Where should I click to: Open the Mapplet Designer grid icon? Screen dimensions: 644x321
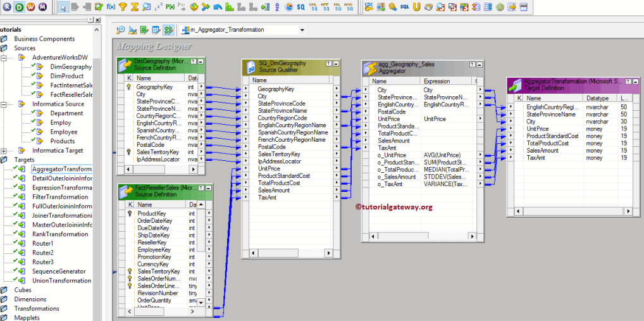click(x=156, y=30)
